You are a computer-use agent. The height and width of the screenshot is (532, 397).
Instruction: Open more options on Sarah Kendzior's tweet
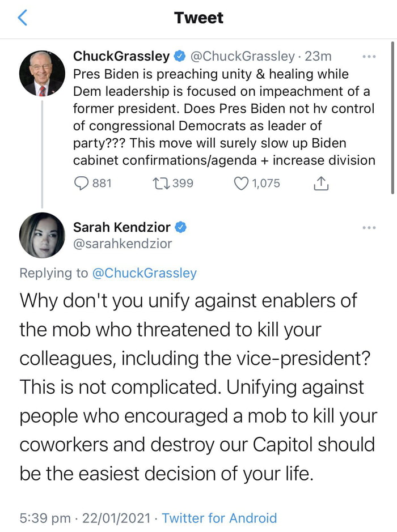(x=369, y=228)
